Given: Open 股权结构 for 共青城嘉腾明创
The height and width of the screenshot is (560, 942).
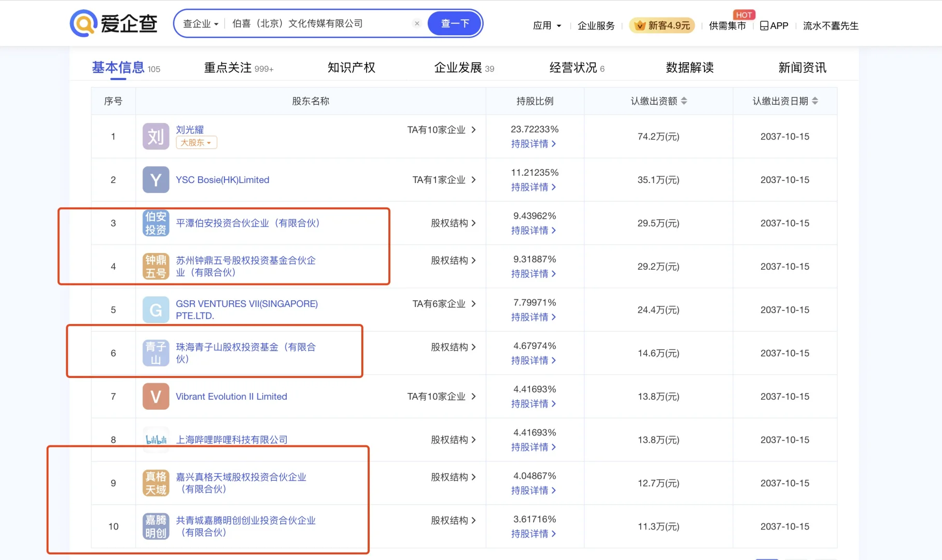Looking at the screenshot, I should click(453, 520).
